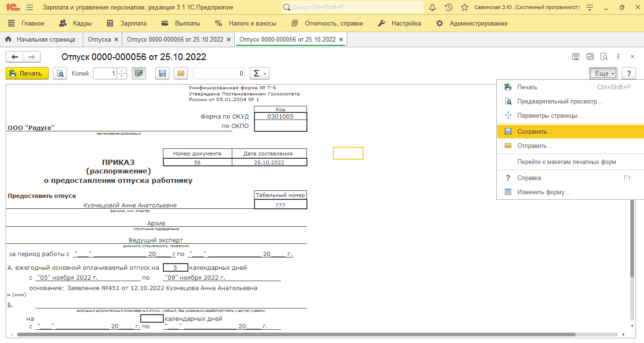This screenshot has width=644, height=343.
Task: Click the printer icon in form header
Action: pos(590,57)
